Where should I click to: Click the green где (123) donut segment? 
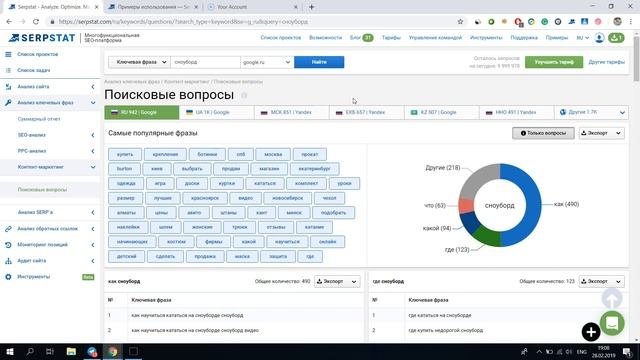click(x=488, y=237)
